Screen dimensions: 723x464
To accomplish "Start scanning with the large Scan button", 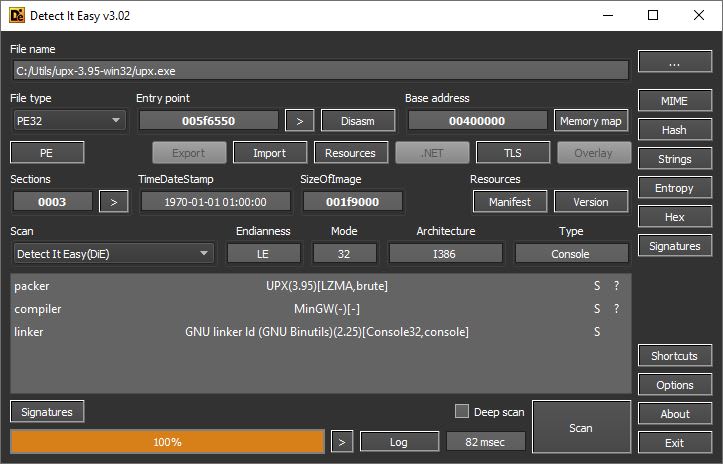I will coord(581,427).
